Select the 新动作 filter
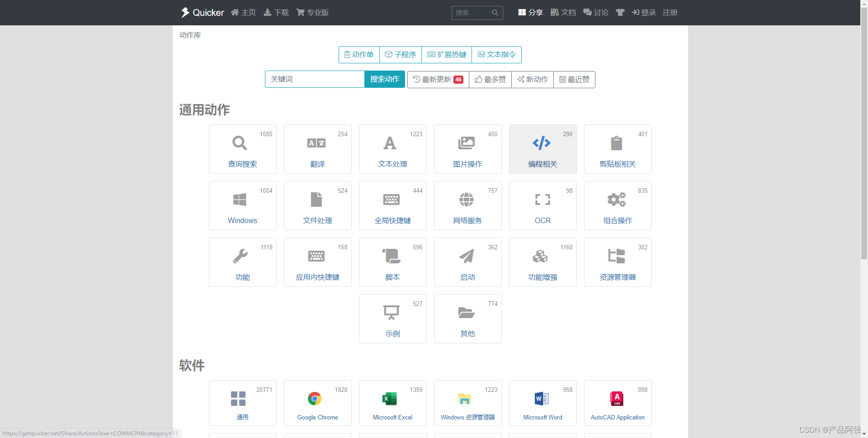The width and height of the screenshot is (868, 438). [533, 79]
